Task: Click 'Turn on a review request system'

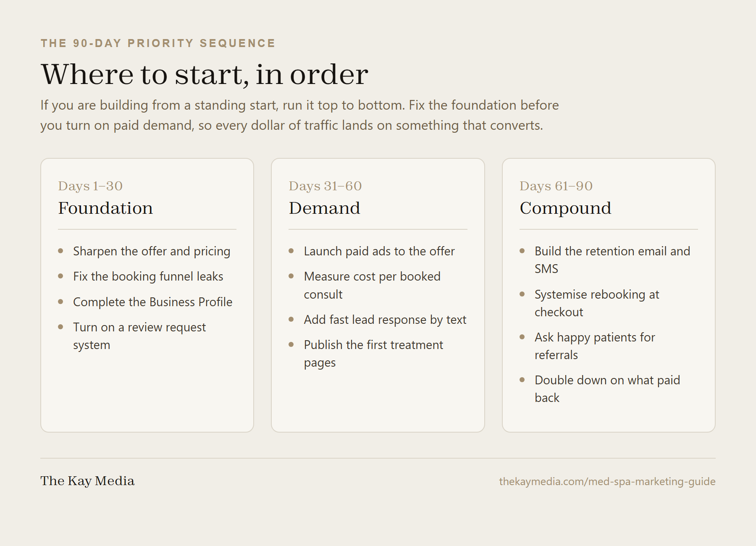Action: coord(139,336)
